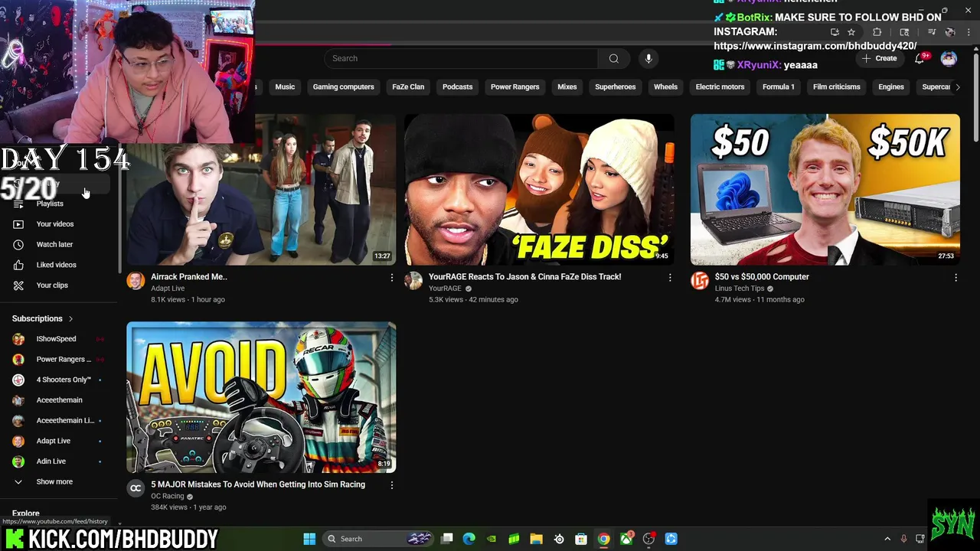
Task: Show hidden system tray icons
Action: [x=887, y=539]
